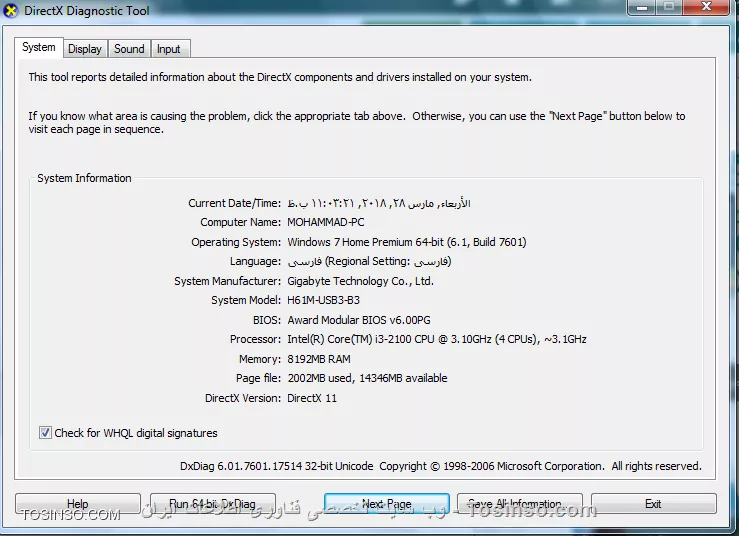Viewport: 739px width, 536px height.
Task: Click the Intel Core i3-2100 processor value
Action: [437, 339]
